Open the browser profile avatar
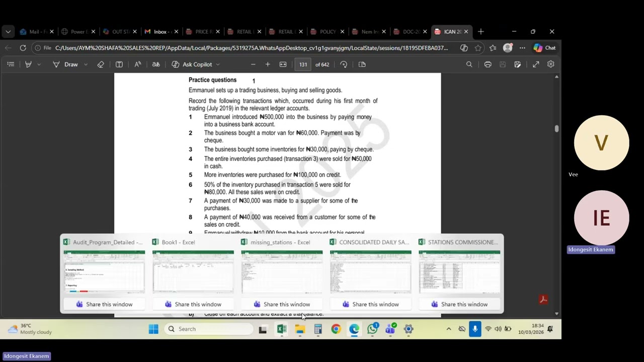The width and height of the screenshot is (644, 362). point(508,48)
